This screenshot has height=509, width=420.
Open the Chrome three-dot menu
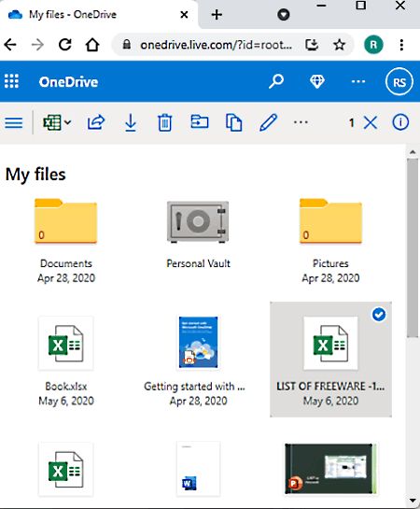pyautogui.click(x=401, y=45)
